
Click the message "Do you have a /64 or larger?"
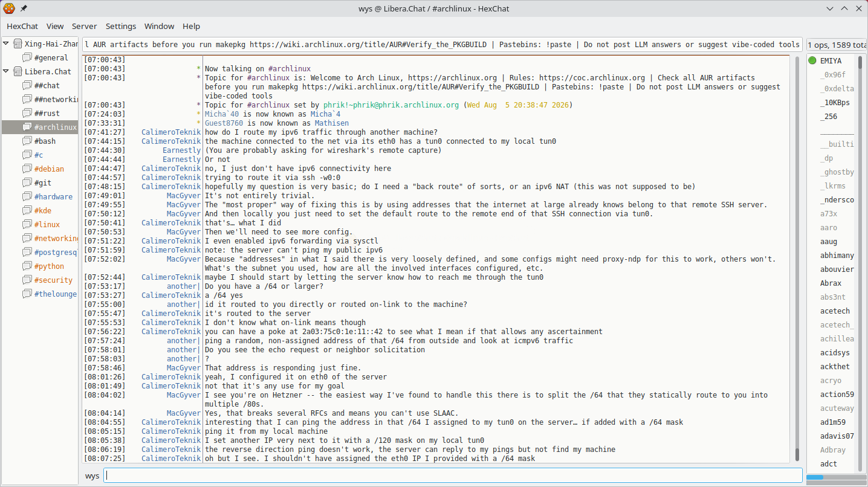(265, 286)
